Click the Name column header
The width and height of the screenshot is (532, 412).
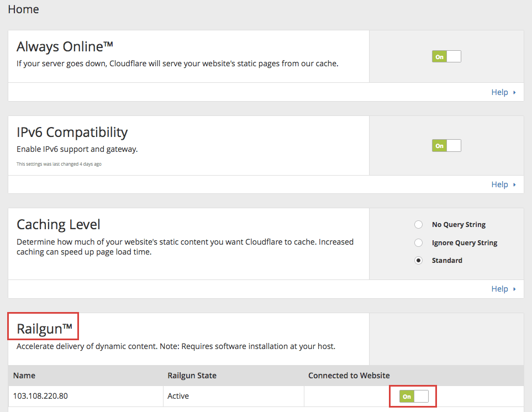[24, 376]
